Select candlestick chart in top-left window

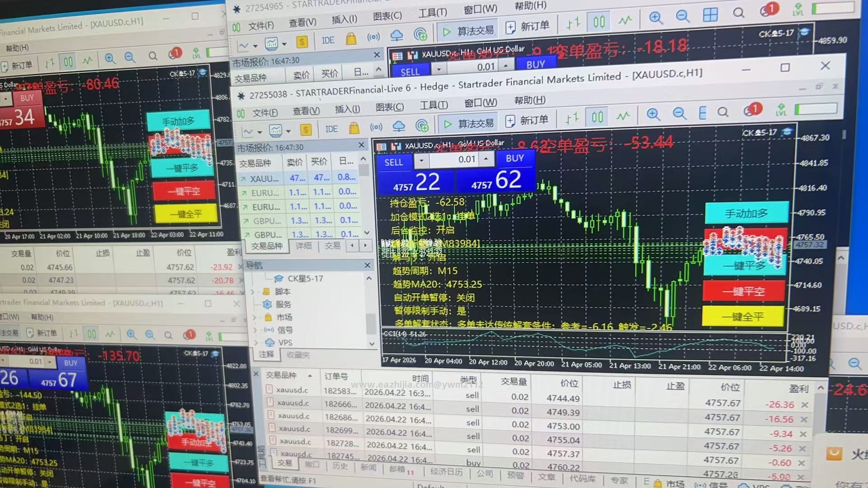click(68, 62)
